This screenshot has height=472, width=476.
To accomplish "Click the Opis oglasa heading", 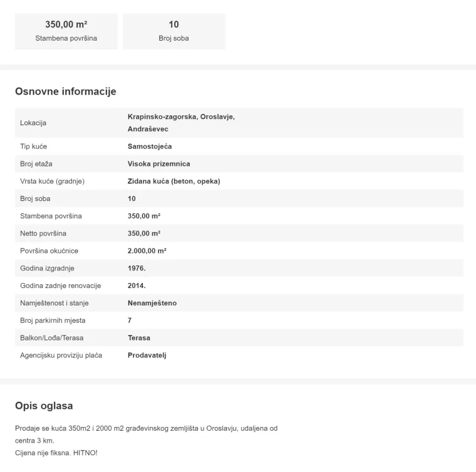I will point(44,406).
